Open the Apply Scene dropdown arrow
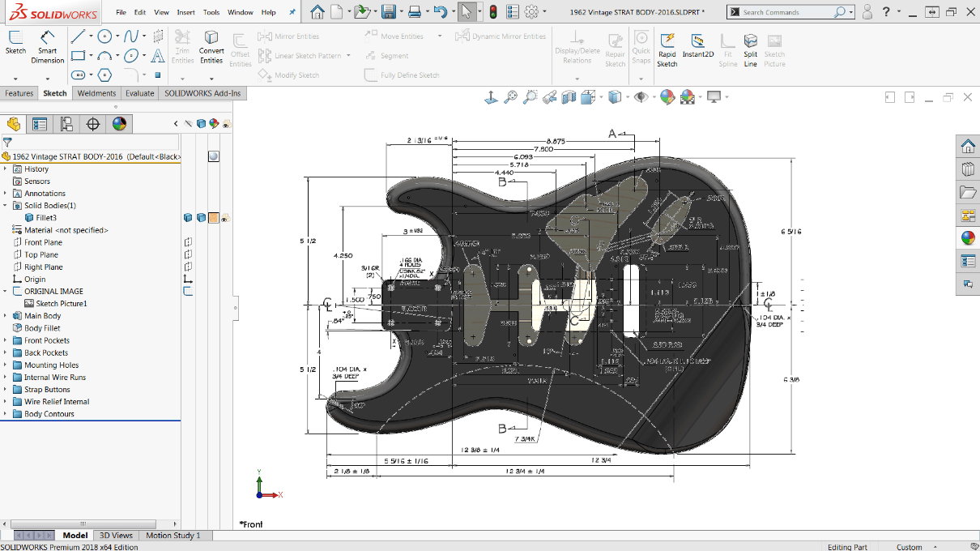 700,96
